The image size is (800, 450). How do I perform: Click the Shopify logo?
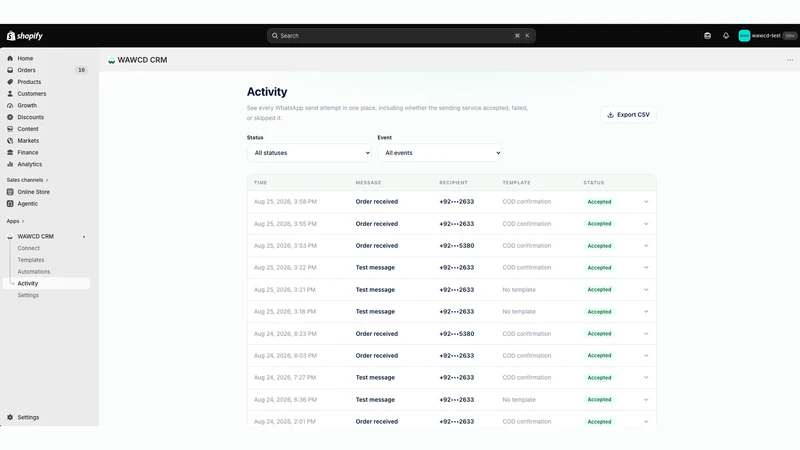coord(24,36)
